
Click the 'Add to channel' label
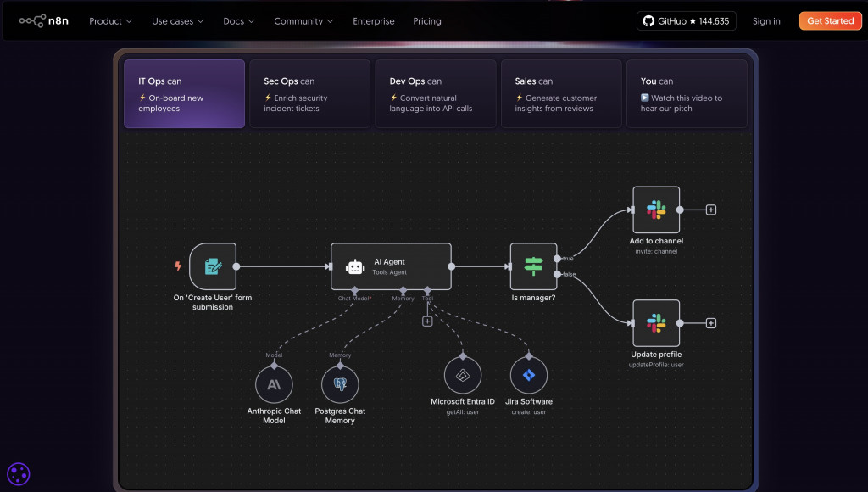coord(656,241)
